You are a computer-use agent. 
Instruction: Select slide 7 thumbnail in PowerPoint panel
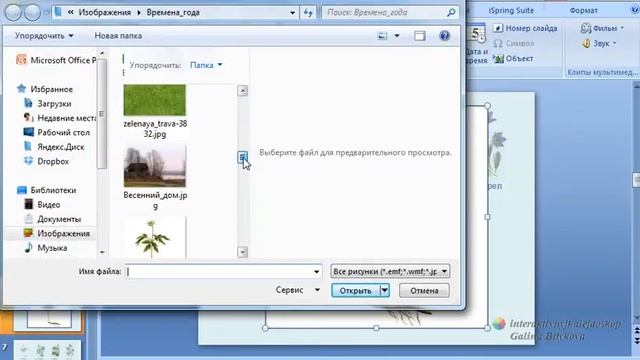[48, 351]
